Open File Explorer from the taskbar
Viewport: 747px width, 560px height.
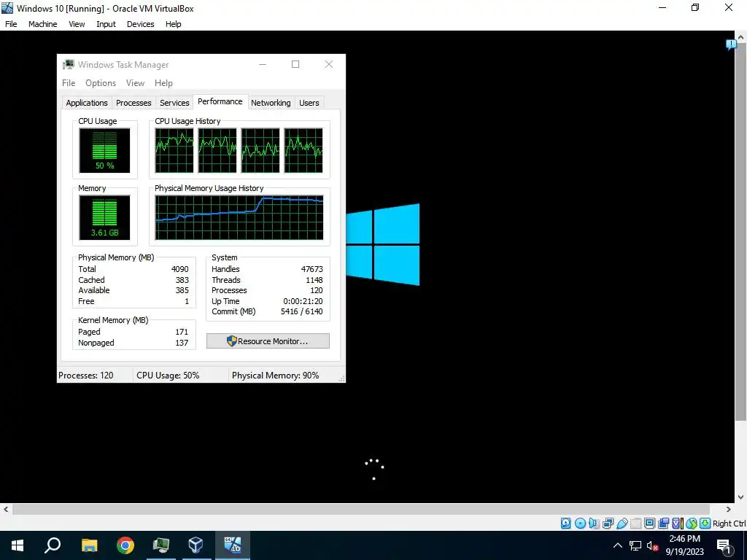89,545
